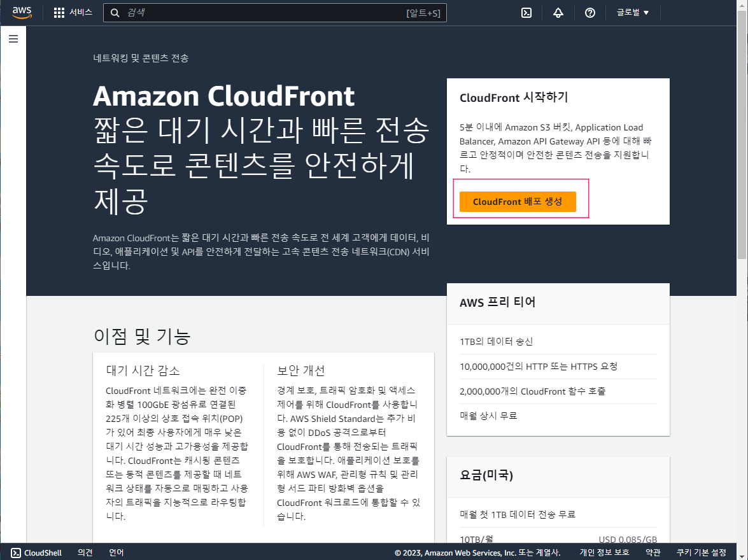This screenshot has width=748, height=560.
Task: Focus the 검색 search field
Action: pyautogui.click(x=275, y=13)
